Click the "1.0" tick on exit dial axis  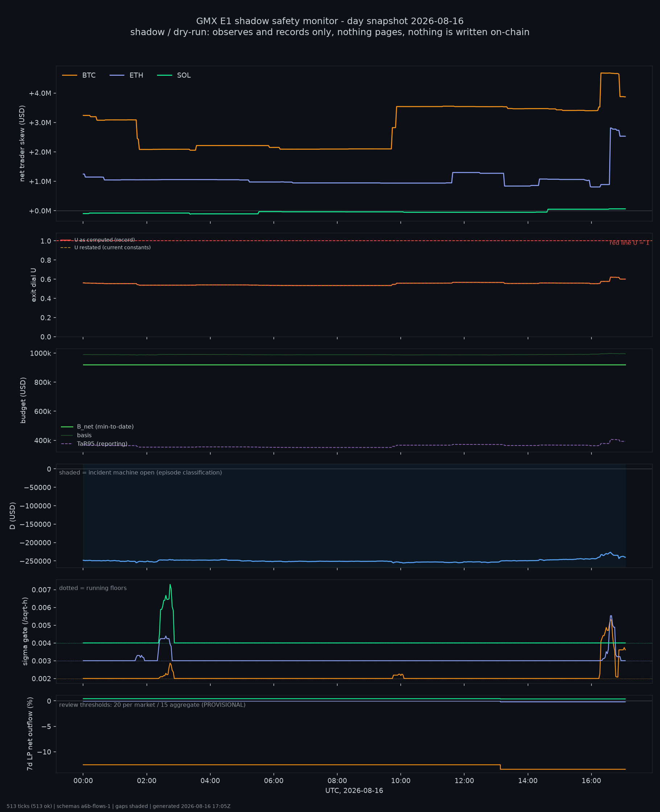click(x=46, y=241)
